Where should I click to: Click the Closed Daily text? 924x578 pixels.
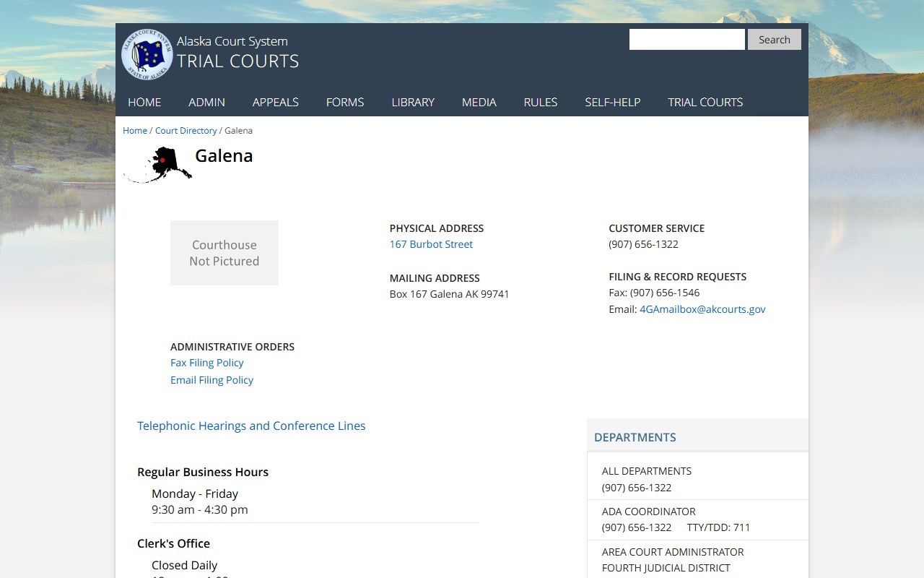click(x=184, y=565)
